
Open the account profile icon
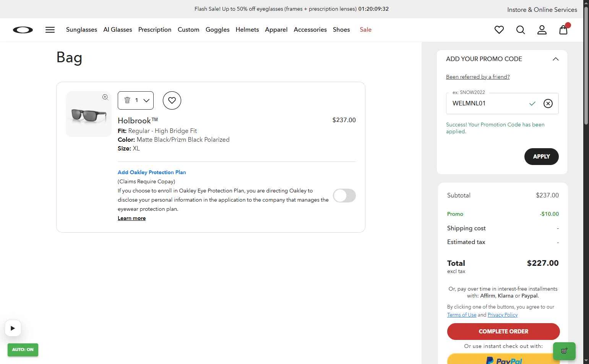[542, 30]
